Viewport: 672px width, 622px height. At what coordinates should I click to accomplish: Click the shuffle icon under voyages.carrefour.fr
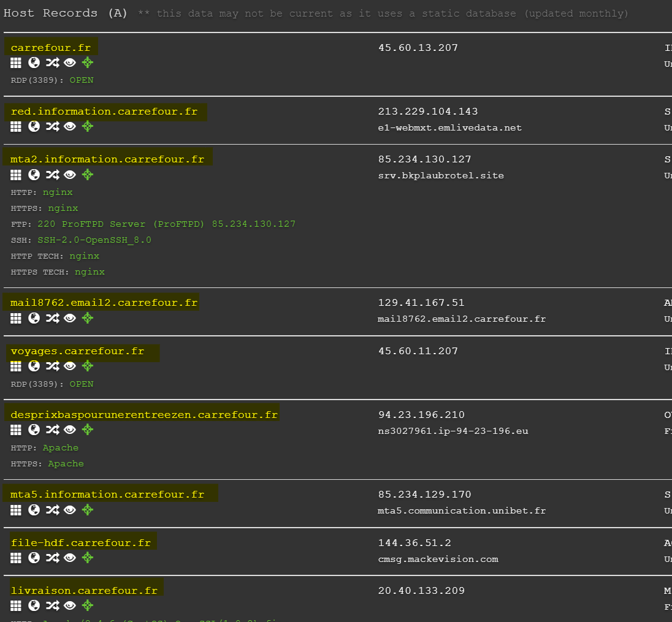point(52,366)
